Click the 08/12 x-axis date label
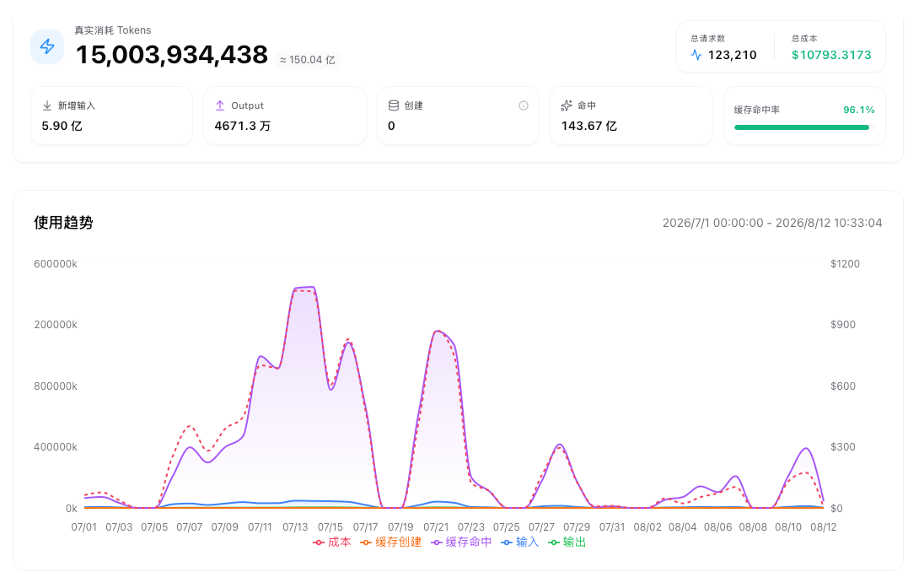924x583 pixels. (823, 527)
